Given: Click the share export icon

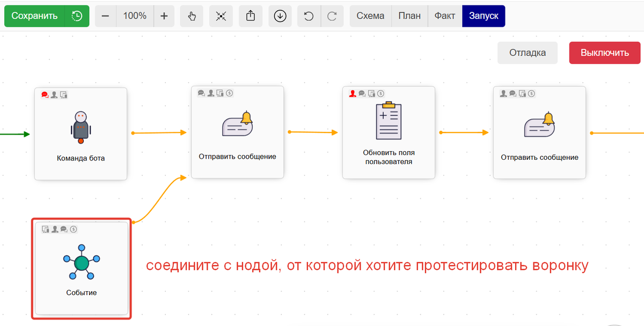Looking at the screenshot, I should point(251,16).
